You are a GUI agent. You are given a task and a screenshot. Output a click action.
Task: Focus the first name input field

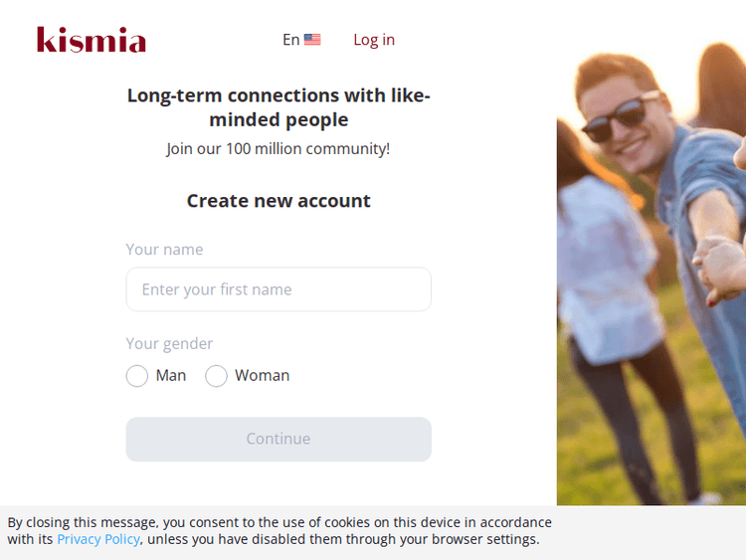pos(279,289)
